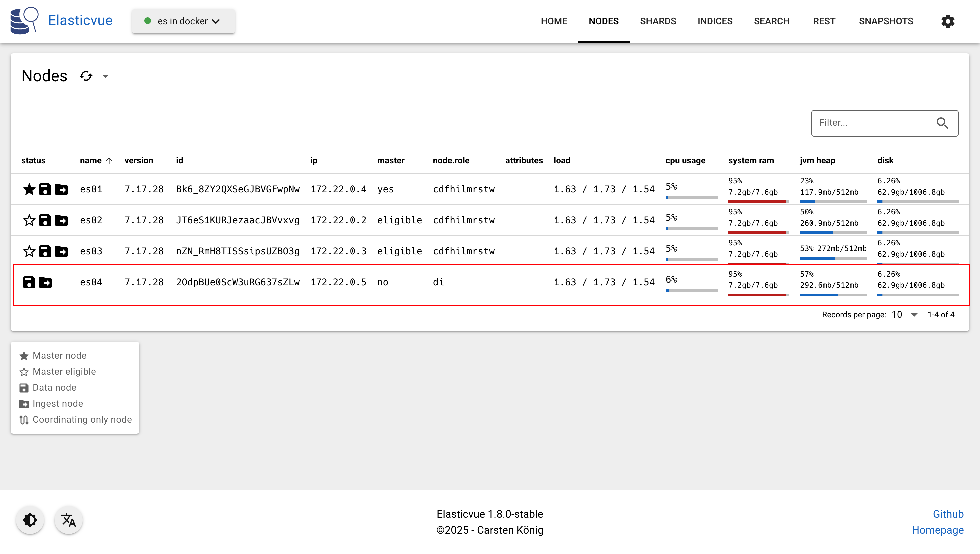
Task: Click the ingest node icon for es03
Action: click(x=61, y=251)
